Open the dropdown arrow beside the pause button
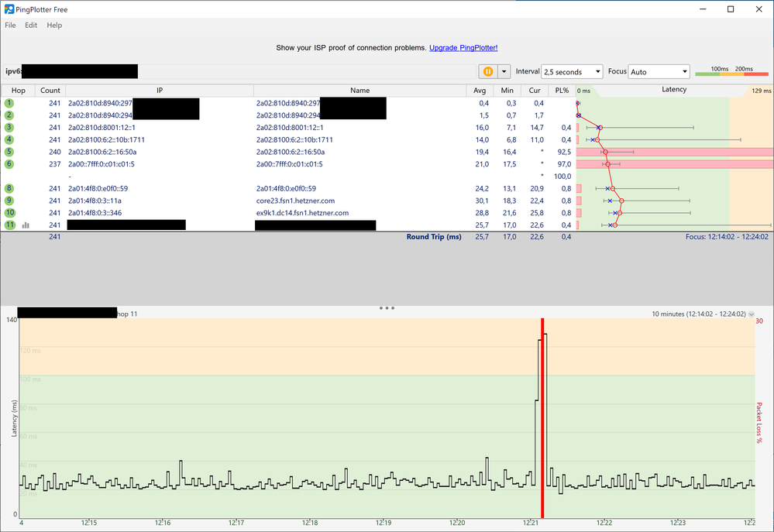 [x=504, y=71]
